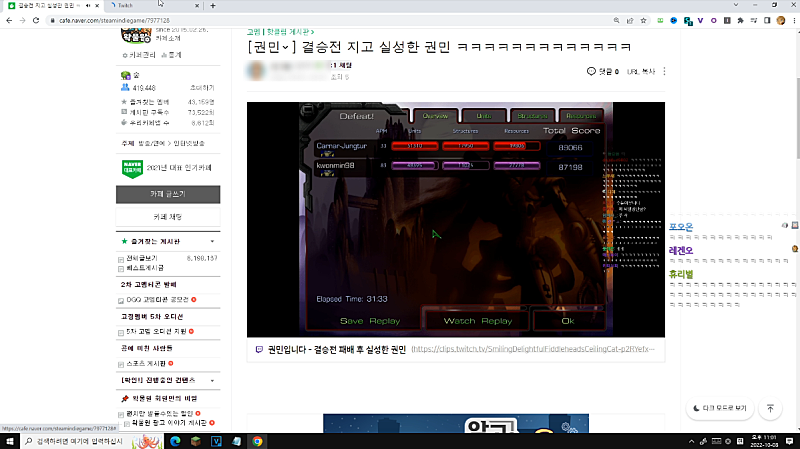Click the purple V extension icon
800x449 pixels.
(701, 20)
